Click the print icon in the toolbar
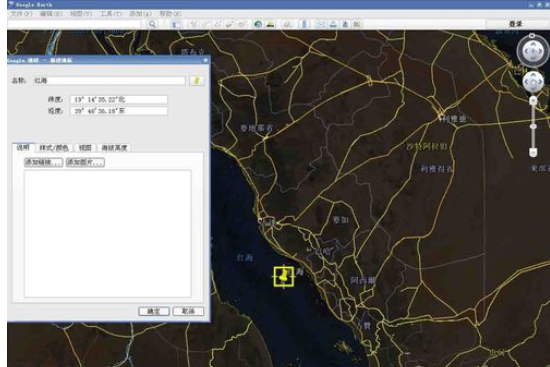 point(333,24)
